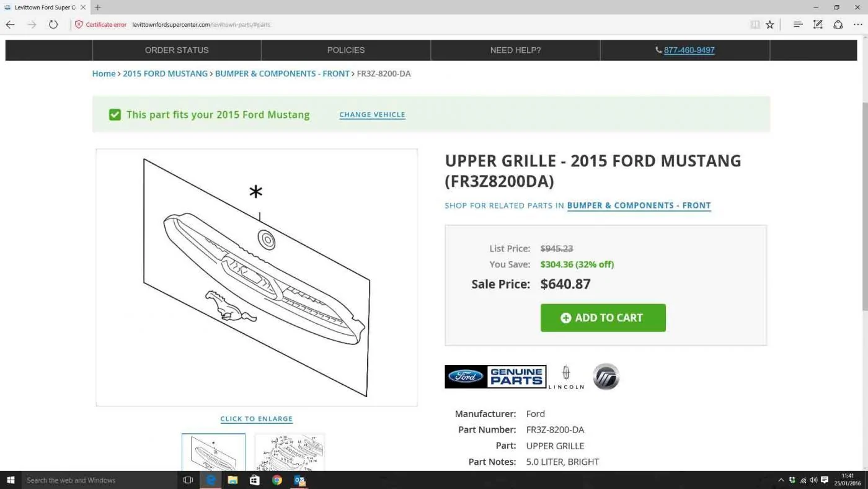Image resolution: width=868 pixels, height=489 pixels.
Task: Open the Windows Store taskbar icon
Action: click(x=254, y=480)
